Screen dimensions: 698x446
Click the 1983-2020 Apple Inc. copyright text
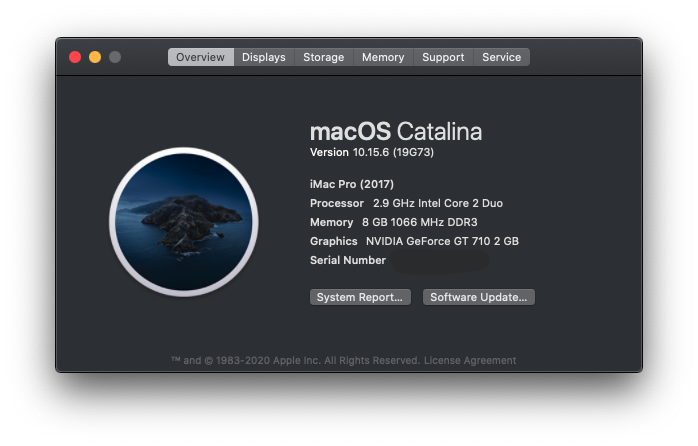coord(296,360)
